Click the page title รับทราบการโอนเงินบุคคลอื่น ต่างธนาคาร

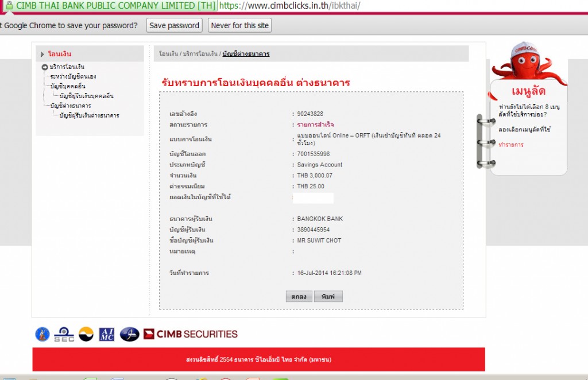256,83
